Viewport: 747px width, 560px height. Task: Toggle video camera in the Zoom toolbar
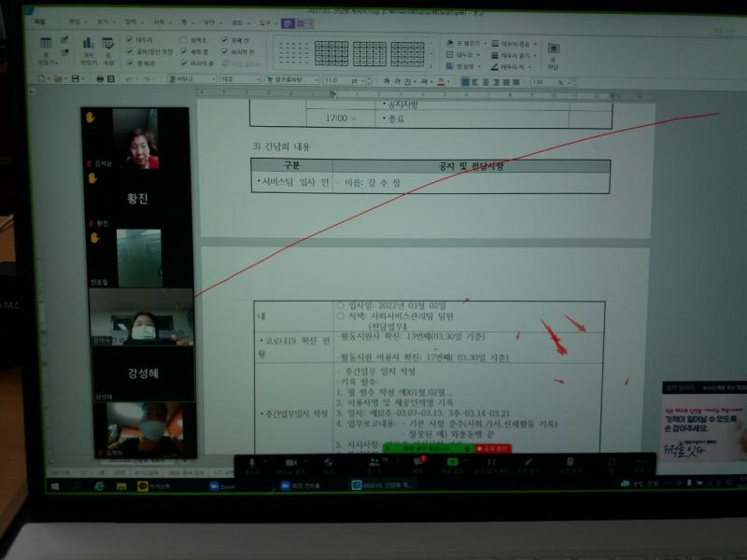tap(291, 465)
